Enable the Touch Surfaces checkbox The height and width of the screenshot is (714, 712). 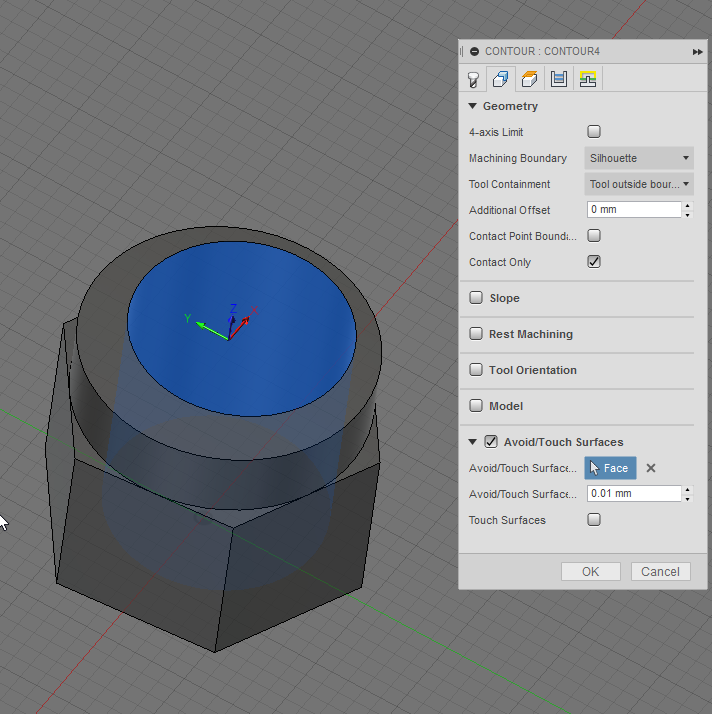pos(594,520)
